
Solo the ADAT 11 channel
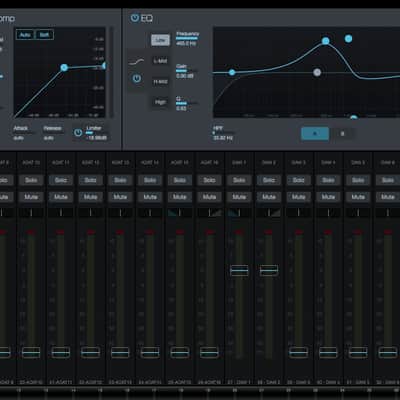click(61, 180)
